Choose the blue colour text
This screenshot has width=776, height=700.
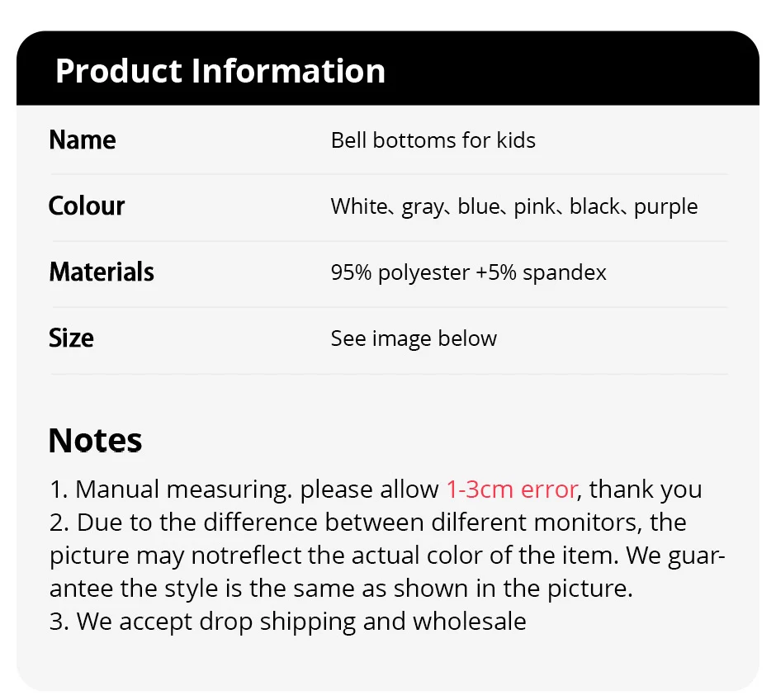pos(479,206)
